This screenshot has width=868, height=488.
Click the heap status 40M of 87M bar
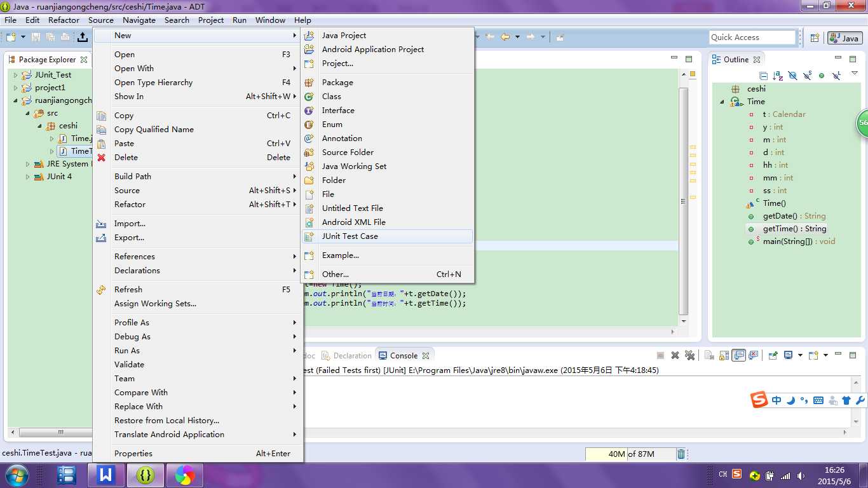click(x=629, y=454)
